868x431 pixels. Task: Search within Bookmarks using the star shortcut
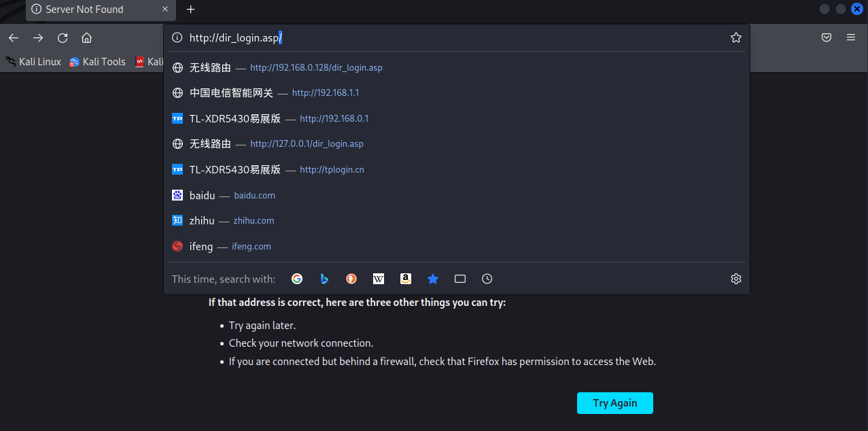433,279
